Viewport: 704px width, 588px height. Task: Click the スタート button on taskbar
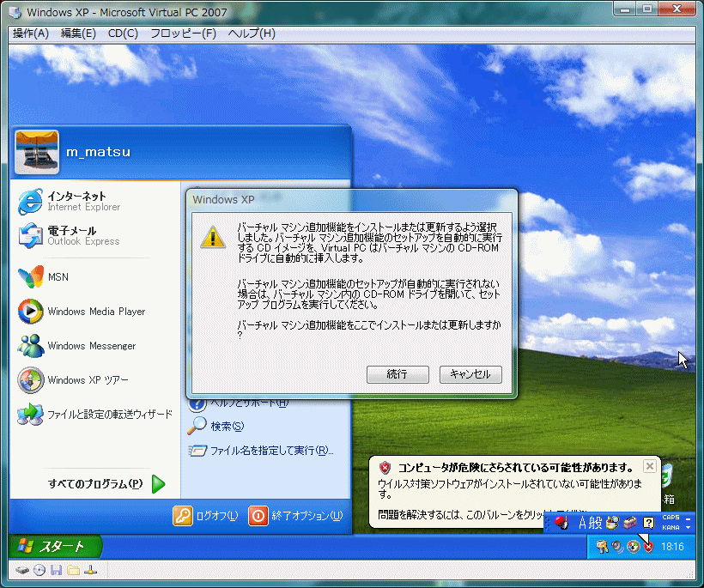pos(55,546)
